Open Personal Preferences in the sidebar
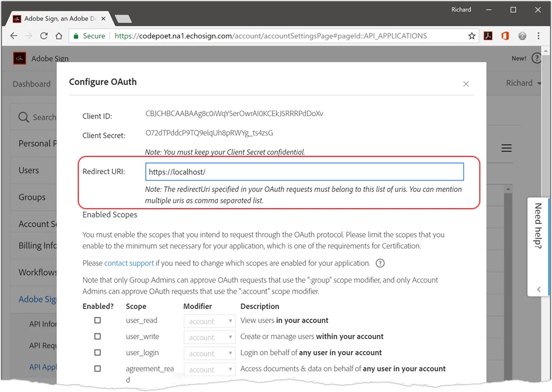This screenshot has width=552, height=392. 37,143
